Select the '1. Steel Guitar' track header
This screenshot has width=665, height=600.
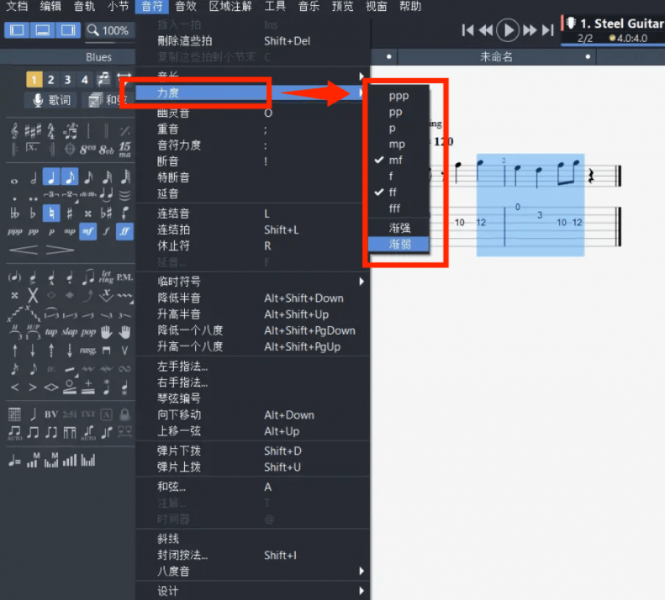(x=620, y=23)
